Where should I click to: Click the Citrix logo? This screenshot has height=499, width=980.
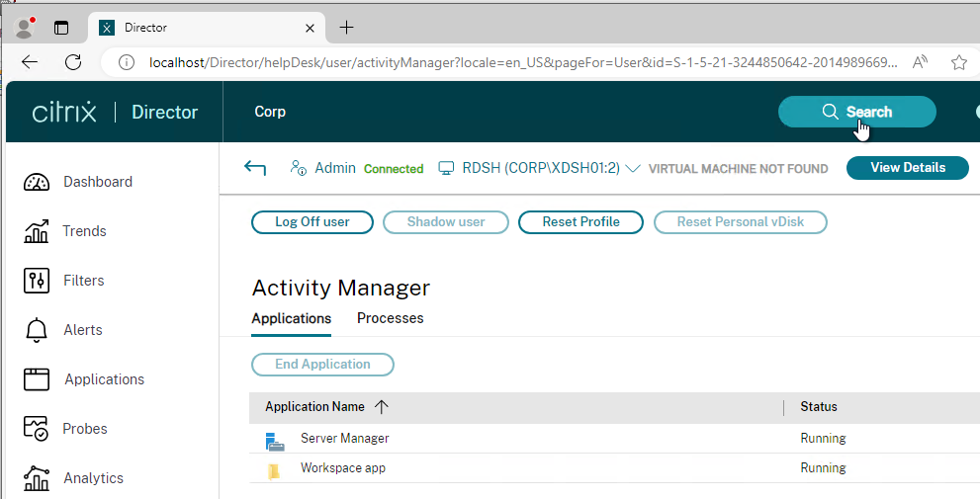64,112
